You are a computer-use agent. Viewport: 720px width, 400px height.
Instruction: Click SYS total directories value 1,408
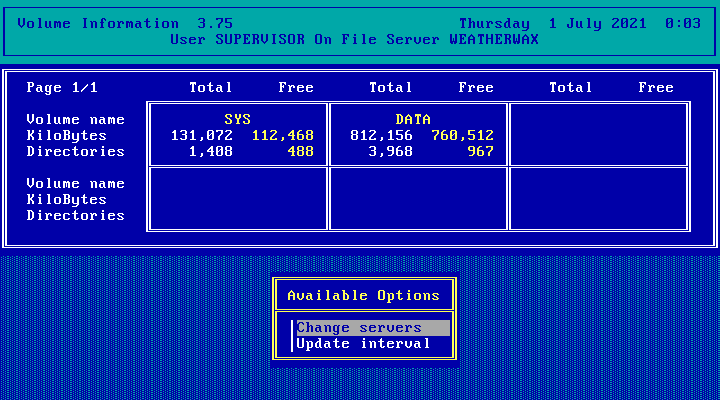[210, 152]
